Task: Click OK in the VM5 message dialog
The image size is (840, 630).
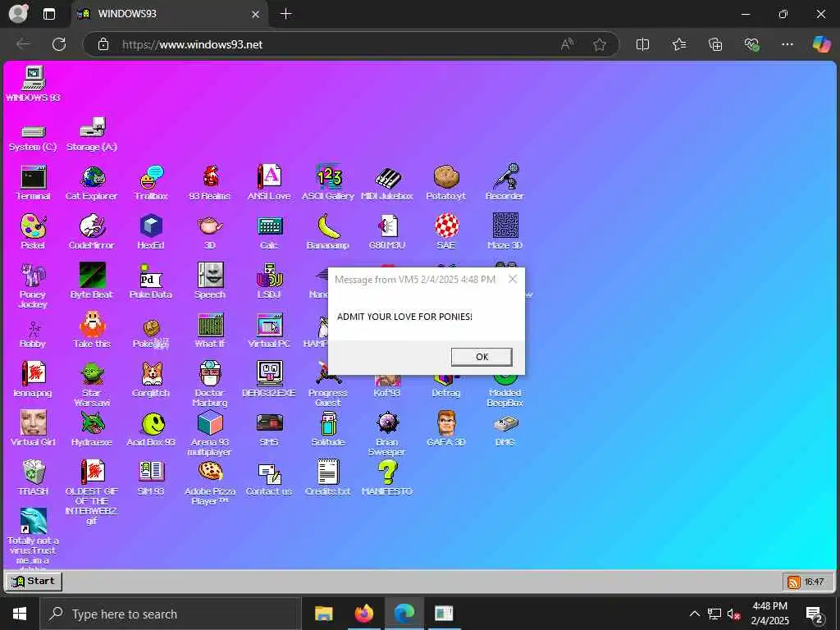Action: pos(482,357)
